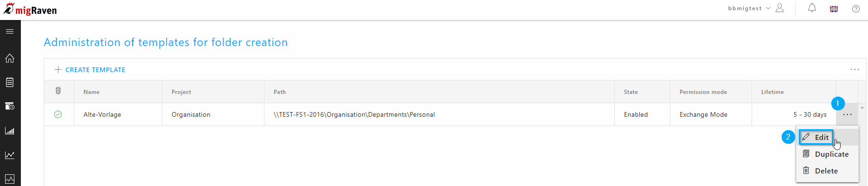Open the clipboard tasks sidebar icon

[x=10, y=82]
